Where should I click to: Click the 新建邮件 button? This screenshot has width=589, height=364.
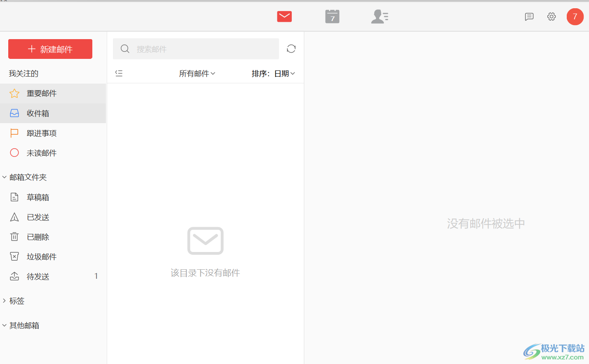[x=50, y=49]
